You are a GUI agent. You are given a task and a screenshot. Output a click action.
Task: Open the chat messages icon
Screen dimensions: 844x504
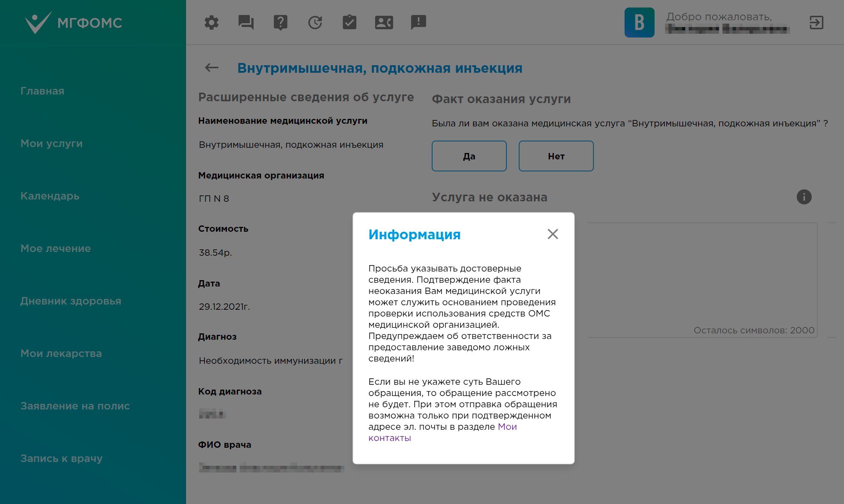click(x=246, y=22)
